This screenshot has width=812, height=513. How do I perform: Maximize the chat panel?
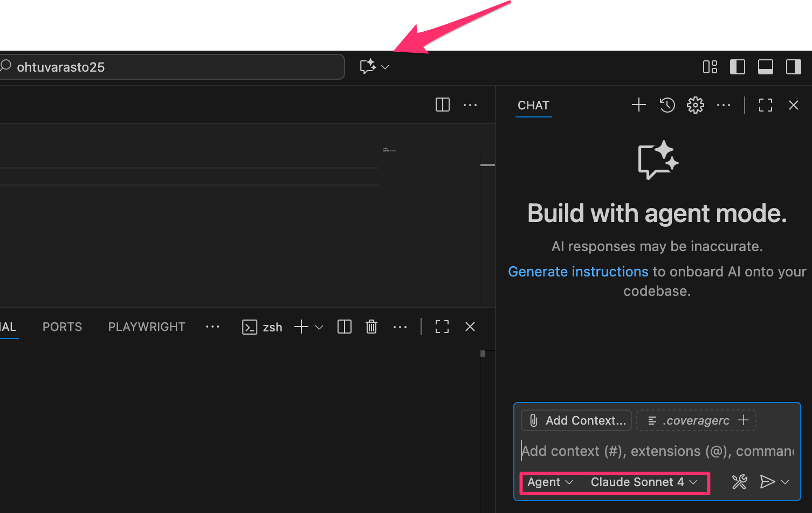(x=765, y=105)
